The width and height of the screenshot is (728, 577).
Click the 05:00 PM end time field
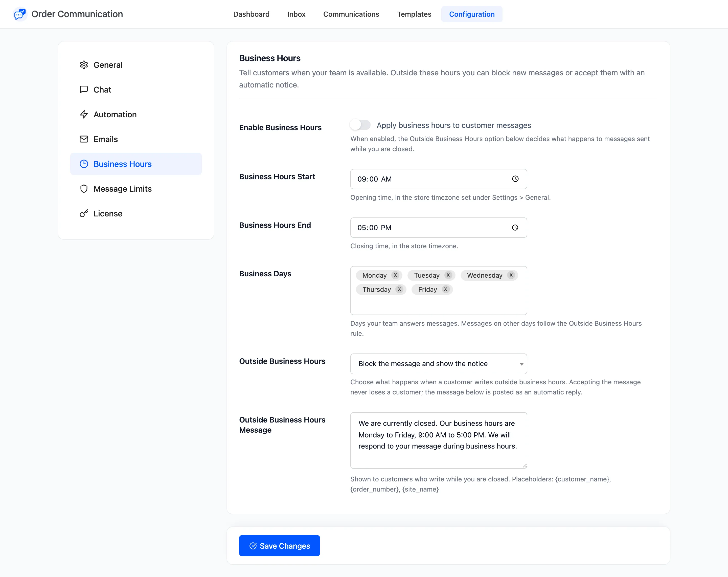point(438,228)
